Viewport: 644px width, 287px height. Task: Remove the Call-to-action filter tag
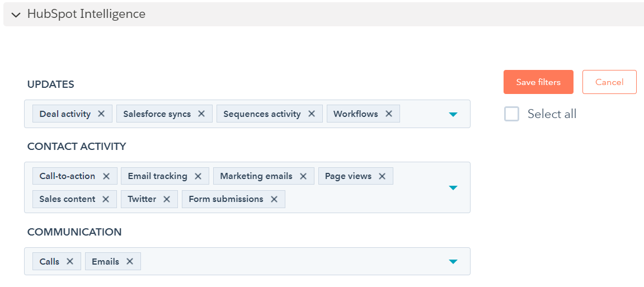106,176
